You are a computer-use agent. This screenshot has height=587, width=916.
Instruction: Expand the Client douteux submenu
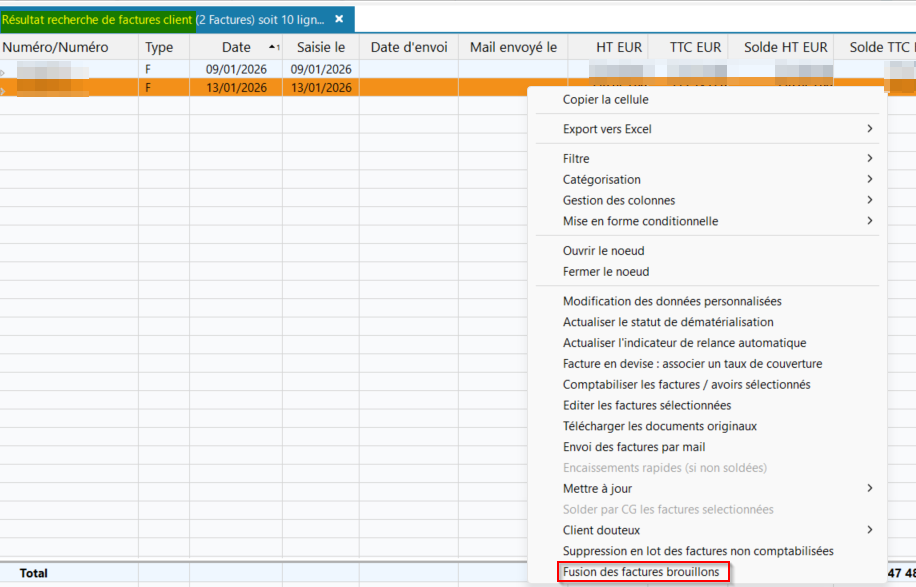601,530
